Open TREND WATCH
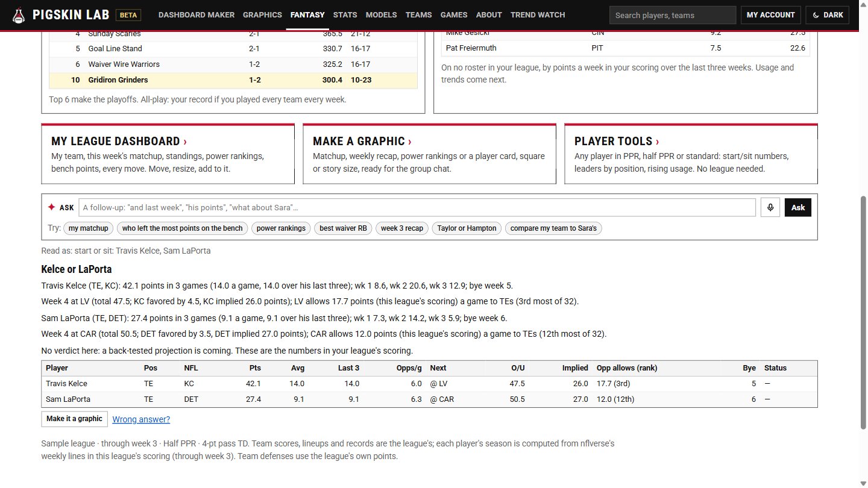The width and height of the screenshot is (868, 488). point(538,14)
